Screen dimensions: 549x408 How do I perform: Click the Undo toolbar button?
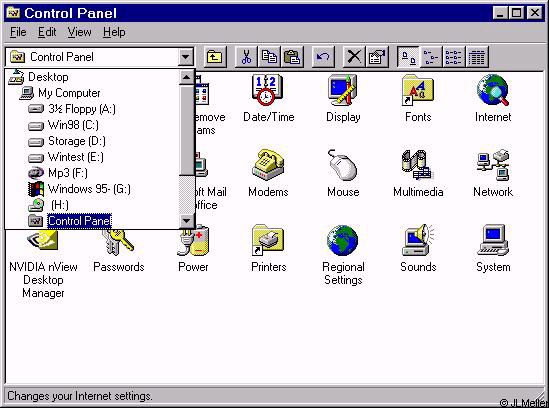pos(323,57)
